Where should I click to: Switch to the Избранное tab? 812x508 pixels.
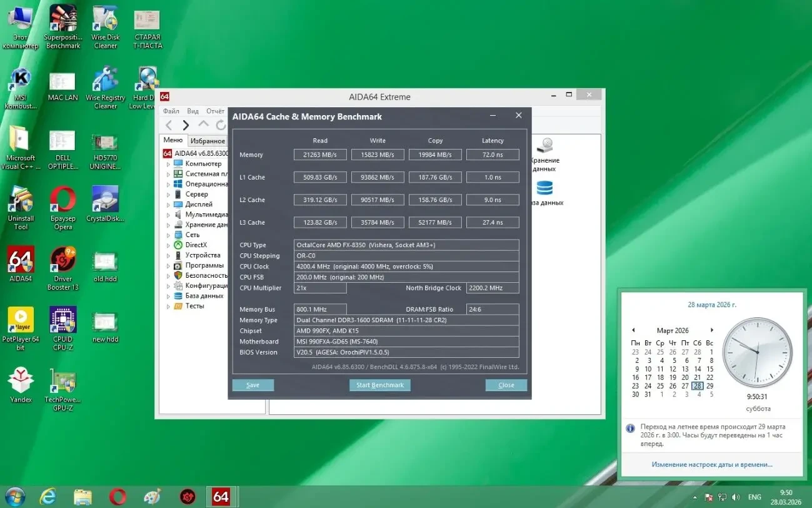pos(207,140)
